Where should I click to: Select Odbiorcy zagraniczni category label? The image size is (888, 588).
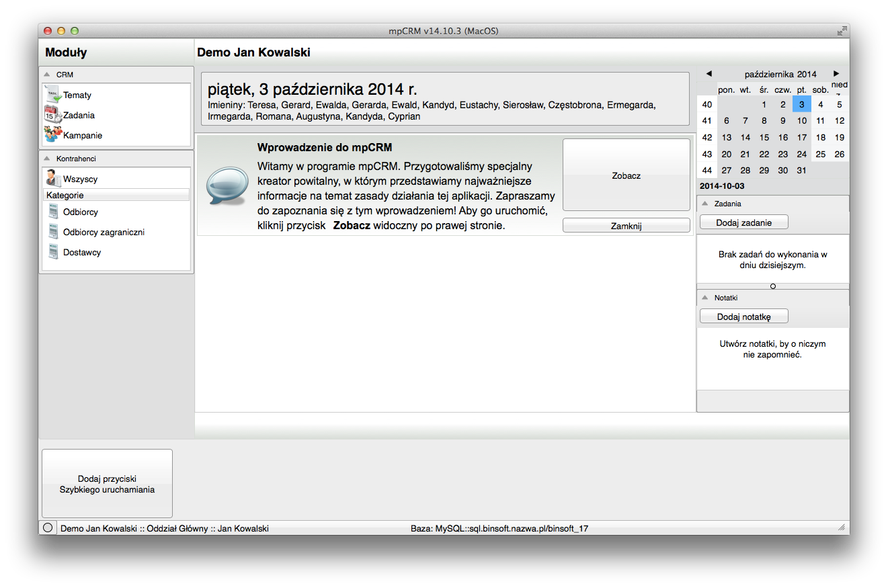[x=104, y=233]
